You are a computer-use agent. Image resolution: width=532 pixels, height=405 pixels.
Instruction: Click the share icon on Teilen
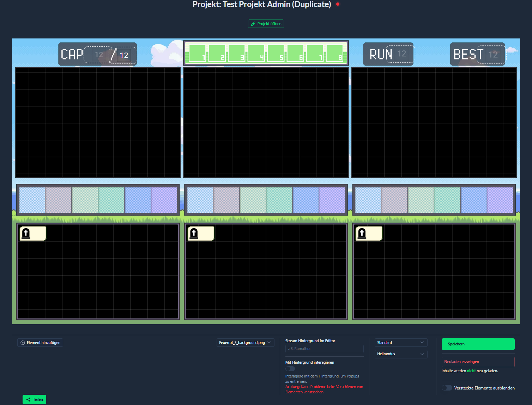[x=29, y=399]
